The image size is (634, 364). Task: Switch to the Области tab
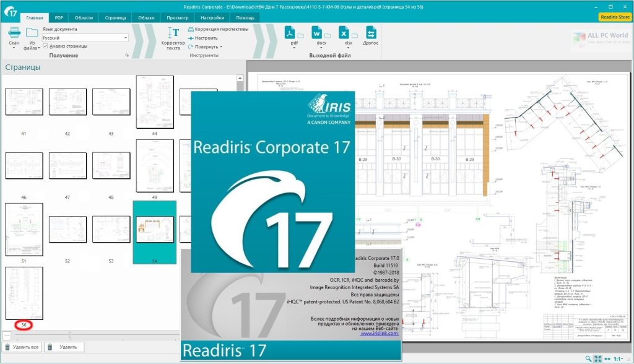click(84, 17)
